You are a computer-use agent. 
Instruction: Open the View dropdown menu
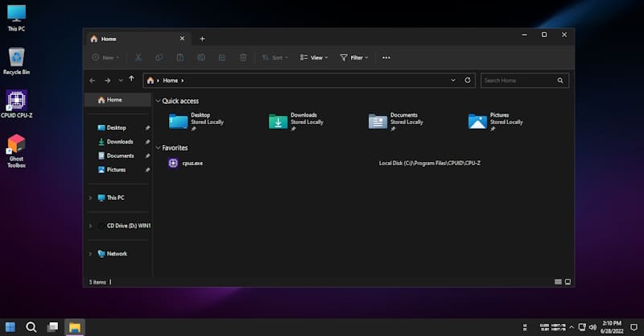[312, 58]
